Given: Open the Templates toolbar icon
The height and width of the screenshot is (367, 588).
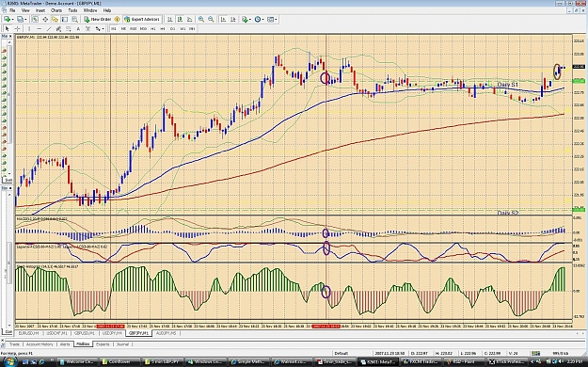Looking at the screenshot, I should pos(271,19).
